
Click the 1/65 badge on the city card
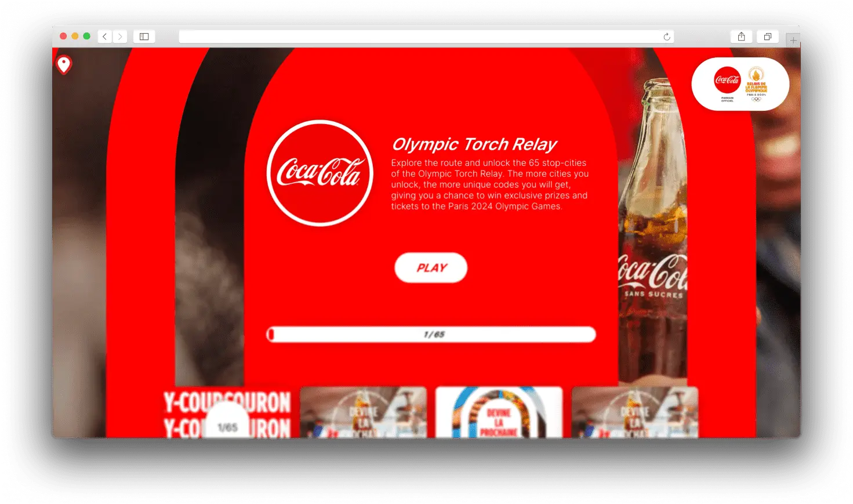point(227,426)
